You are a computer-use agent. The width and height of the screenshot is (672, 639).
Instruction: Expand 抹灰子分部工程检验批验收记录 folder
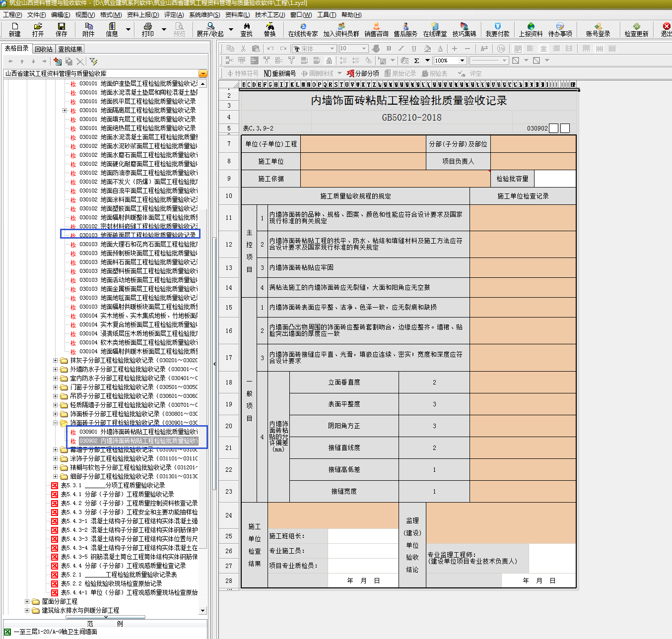tap(56, 360)
